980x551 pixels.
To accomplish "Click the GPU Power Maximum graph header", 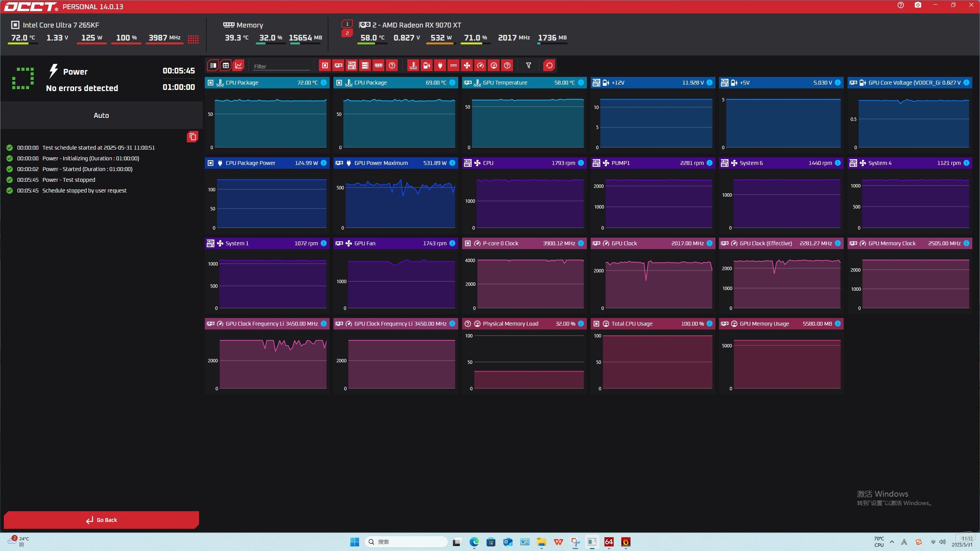I will (395, 163).
